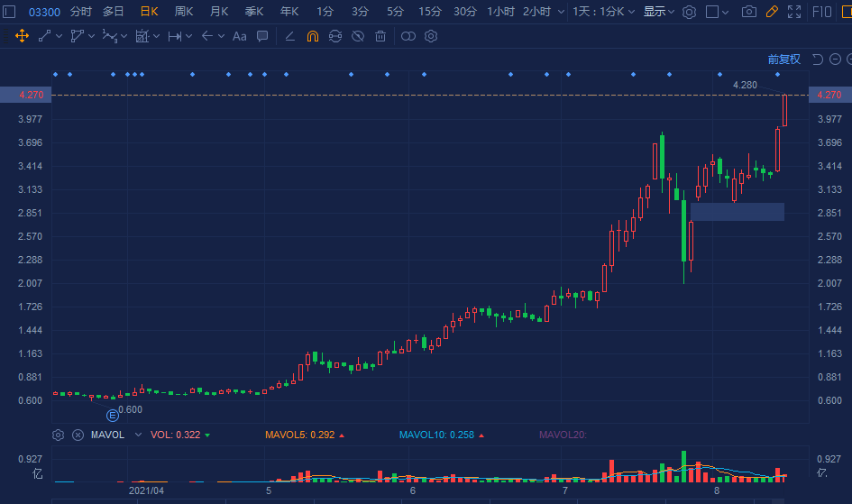Select the 15分 period tab
The image size is (852, 504).
pos(430,12)
